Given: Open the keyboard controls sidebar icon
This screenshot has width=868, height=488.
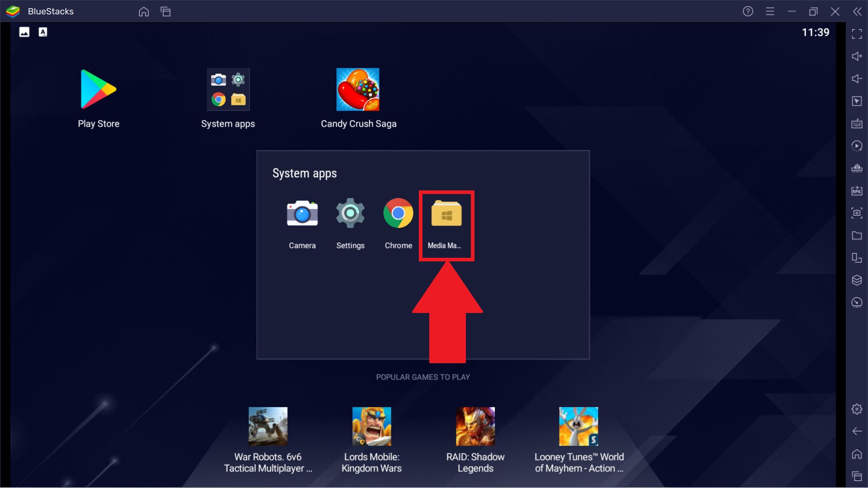Looking at the screenshot, I should [x=857, y=123].
